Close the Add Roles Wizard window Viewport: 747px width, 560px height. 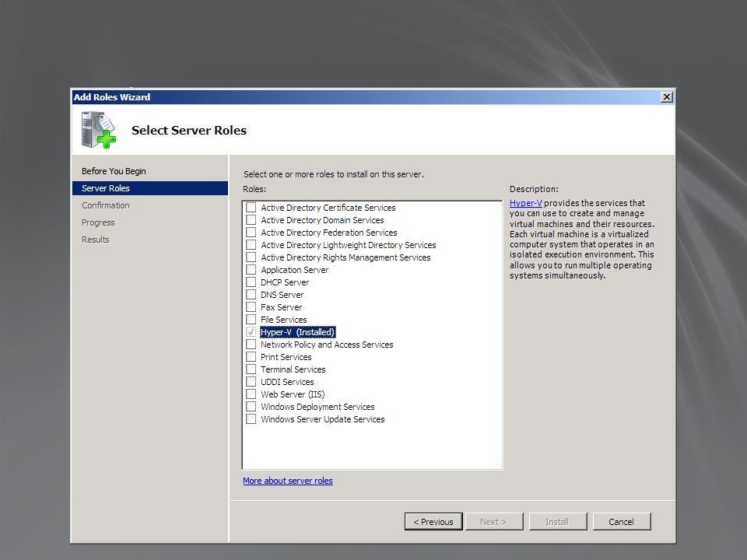667,97
